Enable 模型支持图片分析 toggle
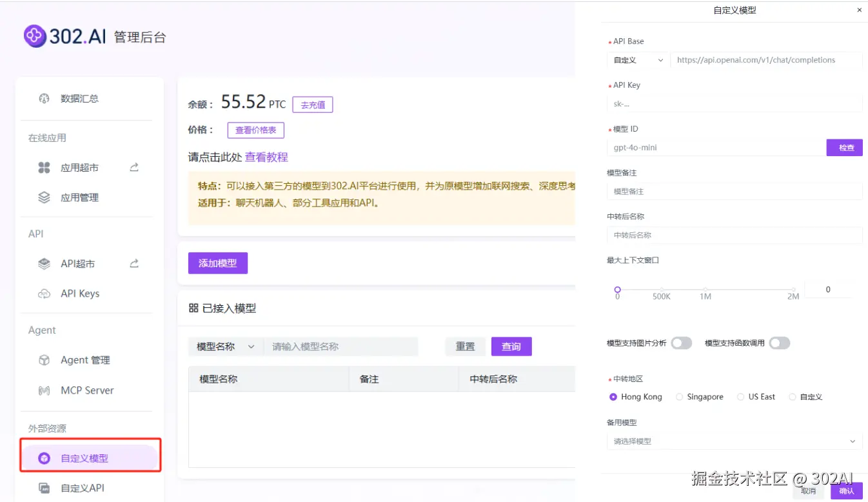868x502 pixels. (x=682, y=343)
